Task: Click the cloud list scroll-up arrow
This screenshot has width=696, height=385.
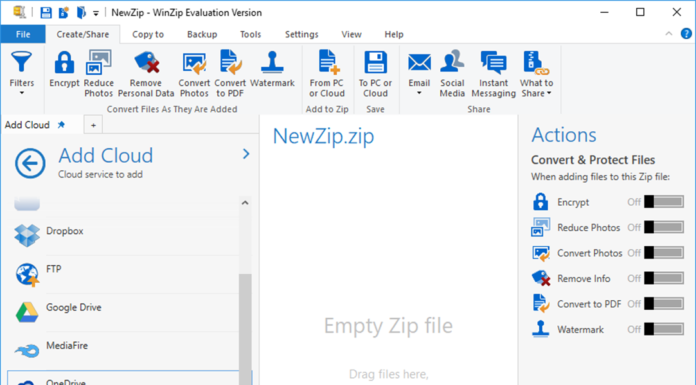Action: [245, 203]
